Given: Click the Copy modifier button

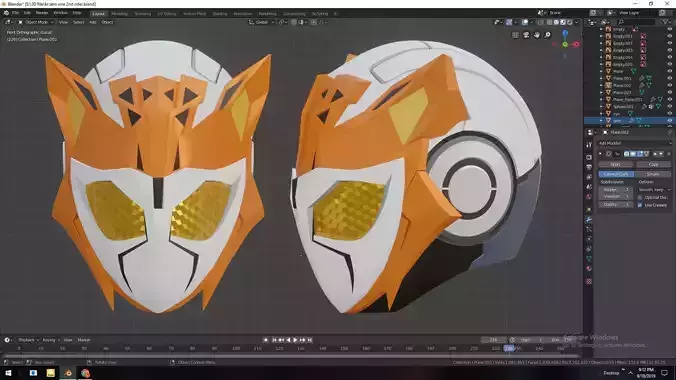Looking at the screenshot, I should coord(653,164).
